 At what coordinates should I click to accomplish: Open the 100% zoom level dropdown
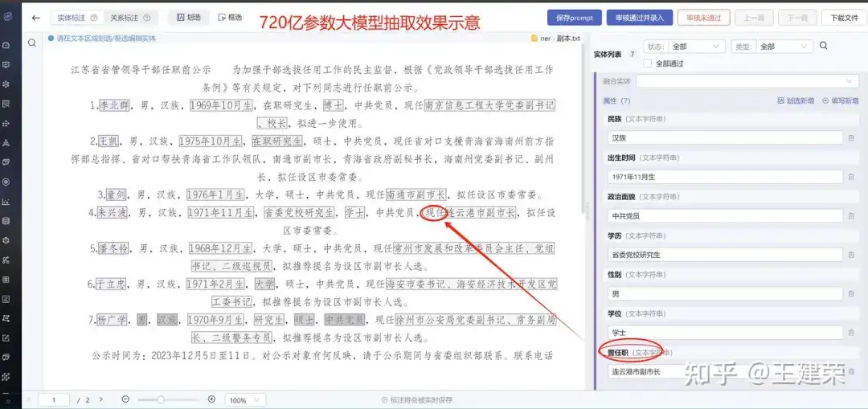(x=245, y=400)
